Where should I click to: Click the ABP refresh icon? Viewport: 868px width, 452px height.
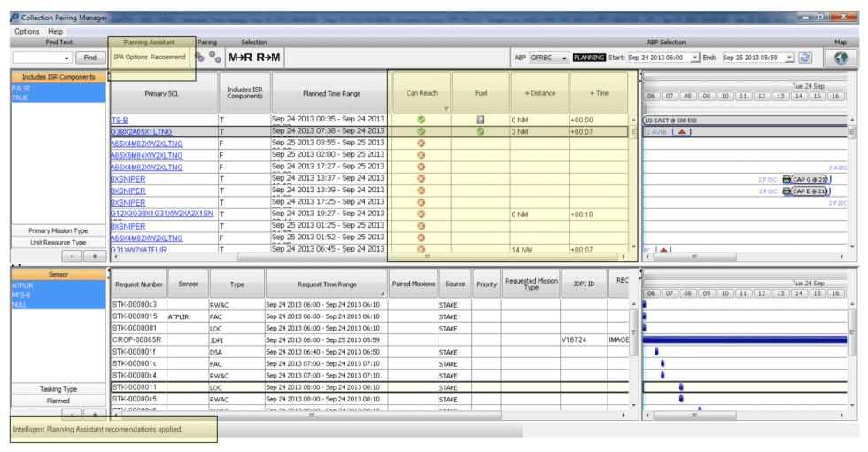[x=805, y=58]
